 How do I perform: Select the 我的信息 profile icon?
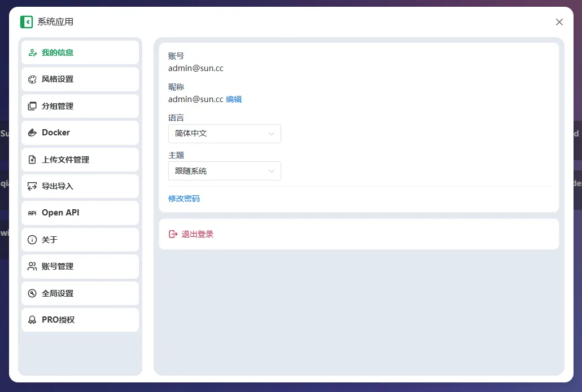33,52
